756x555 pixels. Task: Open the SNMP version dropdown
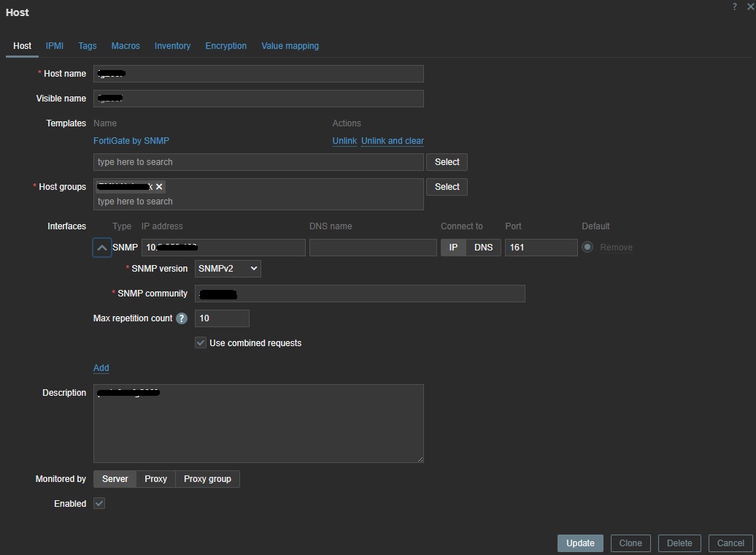click(x=228, y=269)
